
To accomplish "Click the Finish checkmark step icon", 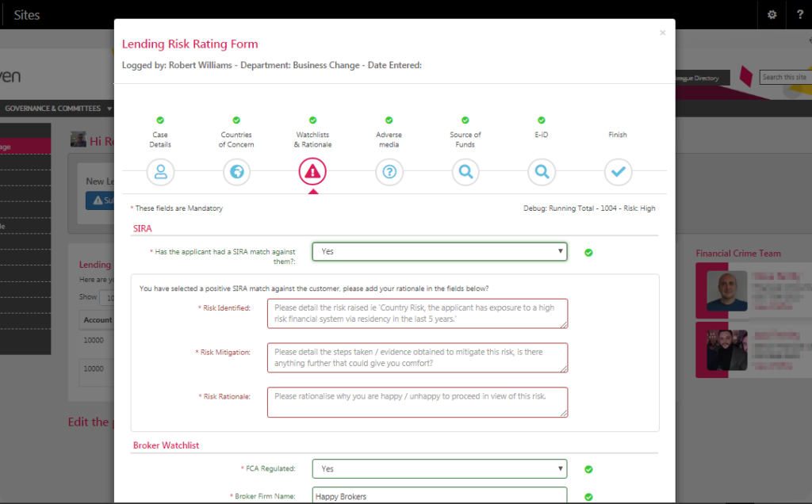I will pyautogui.click(x=618, y=171).
